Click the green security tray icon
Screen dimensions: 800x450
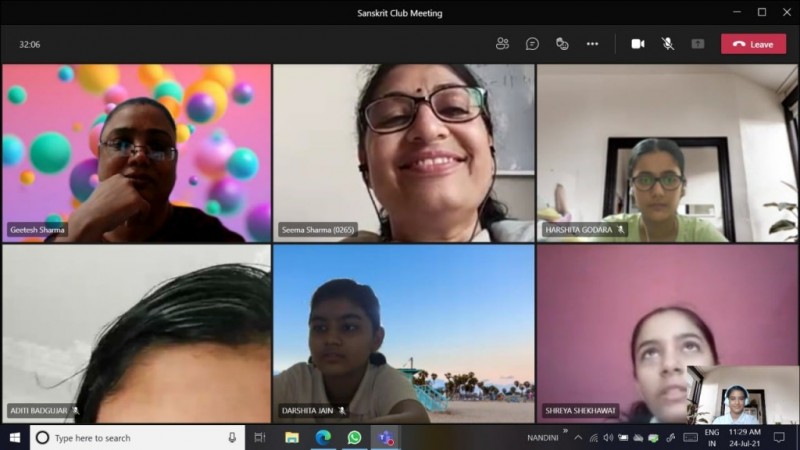click(x=654, y=438)
